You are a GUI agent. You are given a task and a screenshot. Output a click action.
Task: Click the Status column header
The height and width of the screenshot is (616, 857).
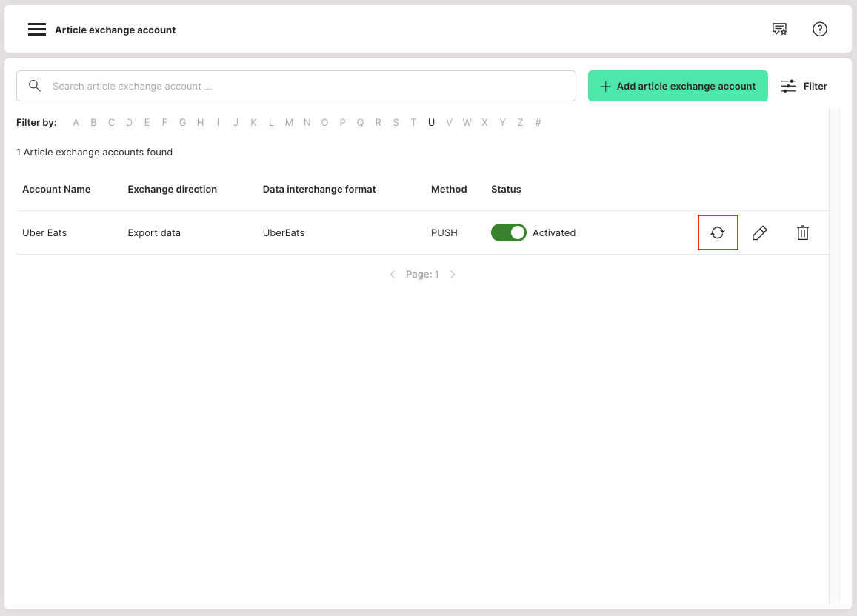506,190
